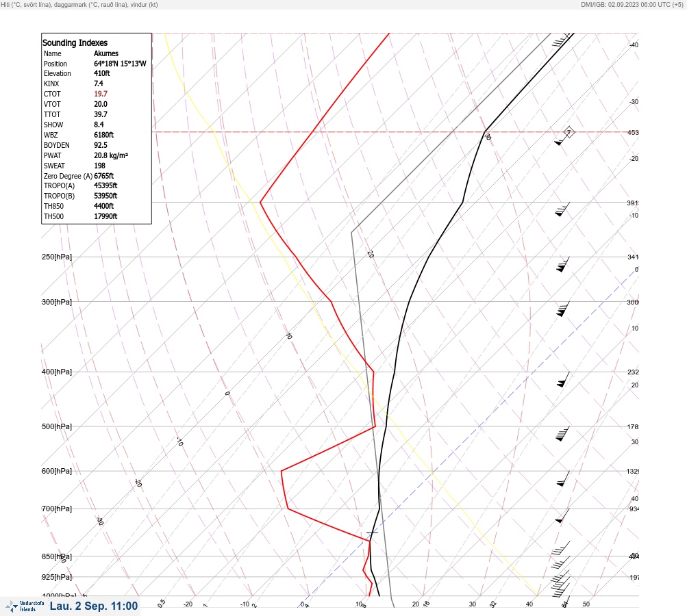Screen dimensions: 687x616
Task: Click the TH500 value 17990ft
Action: point(105,216)
